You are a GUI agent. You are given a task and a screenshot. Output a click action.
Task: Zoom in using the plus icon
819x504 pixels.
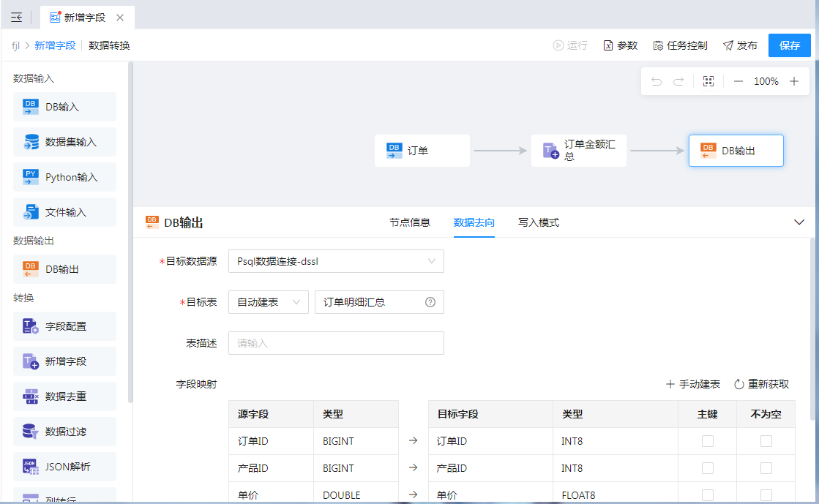pos(794,81)
